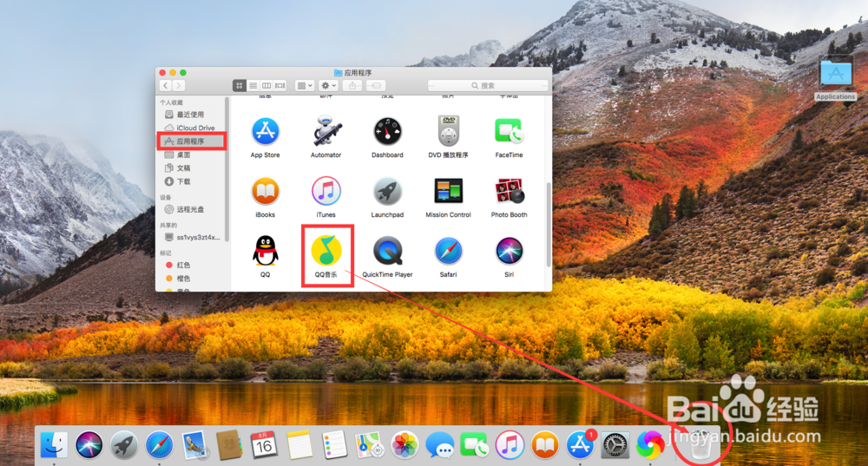868x466 pixels.
Task: Open App Store with badge in Dock
Action: click(x=580, y=445)
